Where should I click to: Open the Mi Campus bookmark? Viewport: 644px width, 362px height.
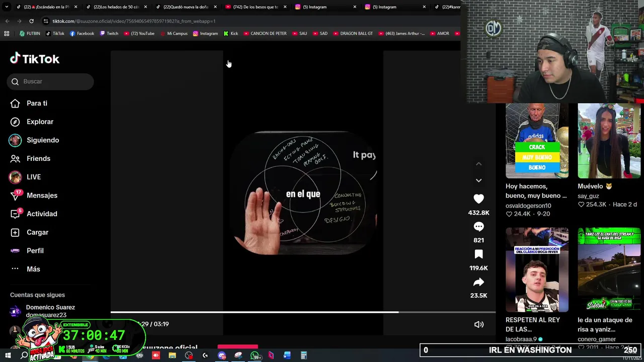(174, 34)
